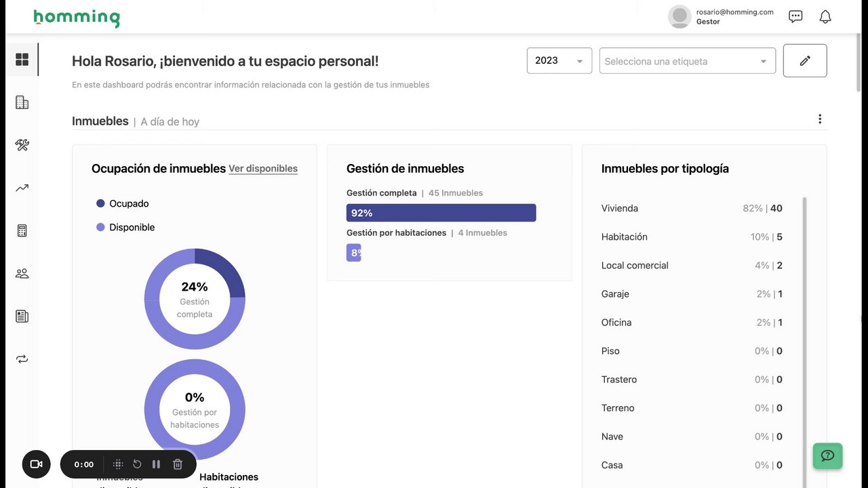
Task: Open the calculator icon in sidebar
Action: point(22,231)
